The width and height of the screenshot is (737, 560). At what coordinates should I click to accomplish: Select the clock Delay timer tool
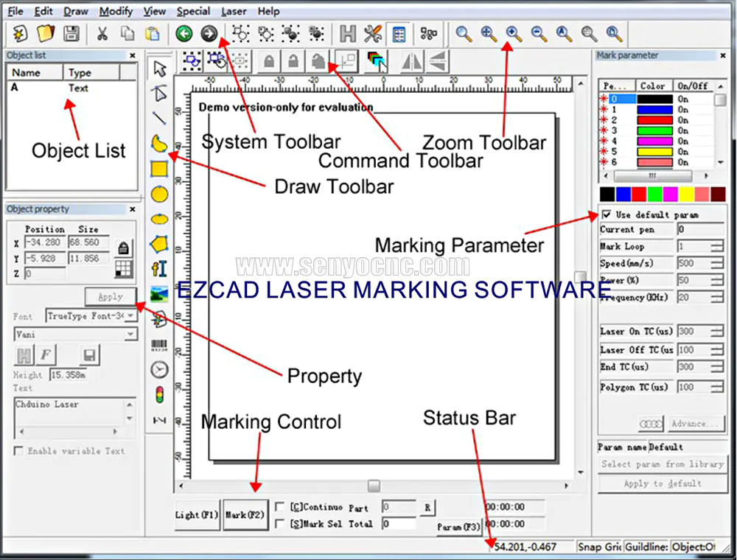(x=159, y=370)
